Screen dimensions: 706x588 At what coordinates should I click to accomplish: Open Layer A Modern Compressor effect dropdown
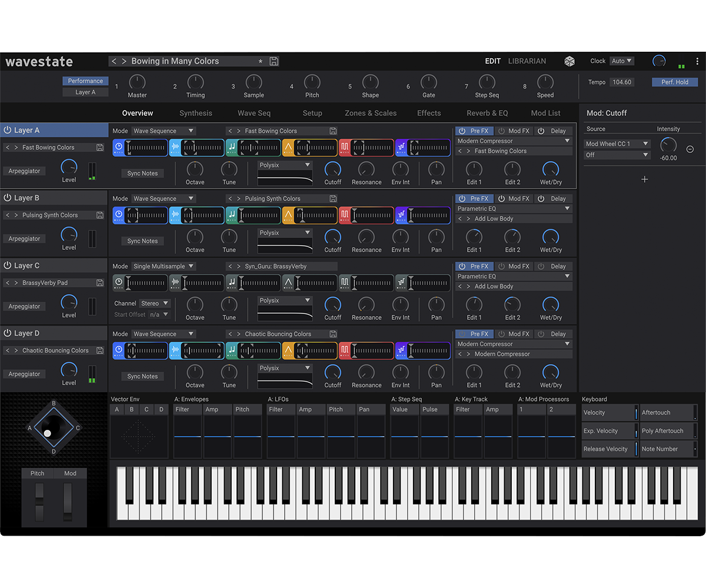click(514, 141)
